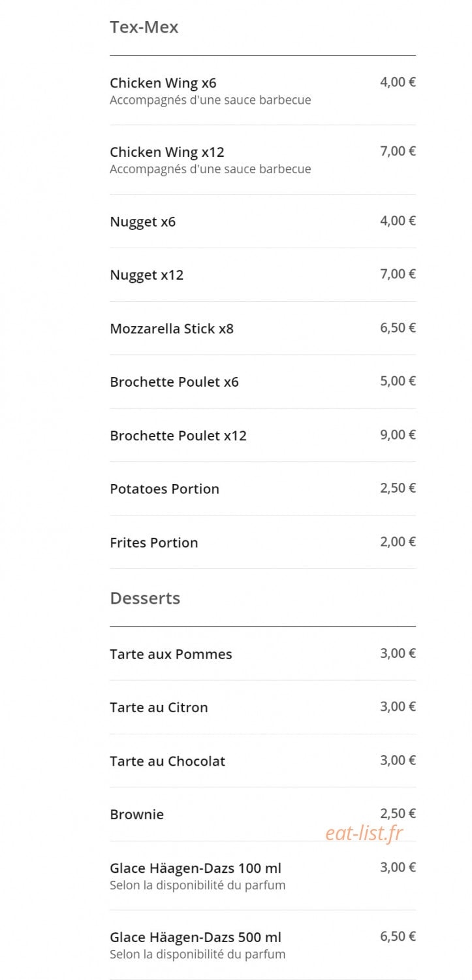This screenshot has height=980, width=472.
Task: Click the eat-list.fr watermark
Action: click(364, 833)
